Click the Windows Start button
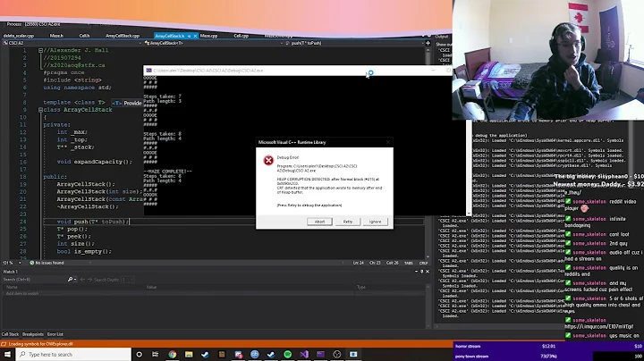The image size is (644, 361). 7,355
